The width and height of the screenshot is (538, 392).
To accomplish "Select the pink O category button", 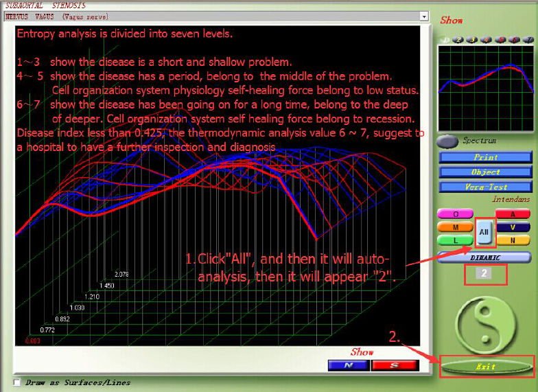I will pyautogui.click(x=456, y=214).
